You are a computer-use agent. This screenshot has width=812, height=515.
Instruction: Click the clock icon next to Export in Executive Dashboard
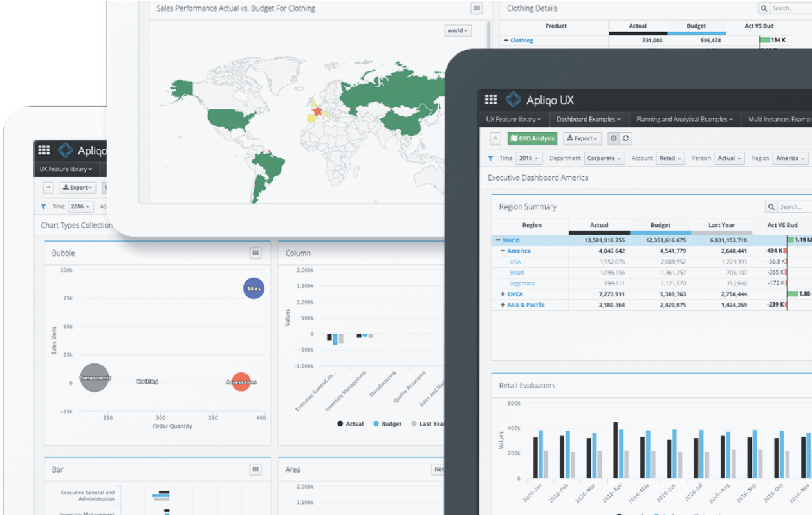[614, 138]
